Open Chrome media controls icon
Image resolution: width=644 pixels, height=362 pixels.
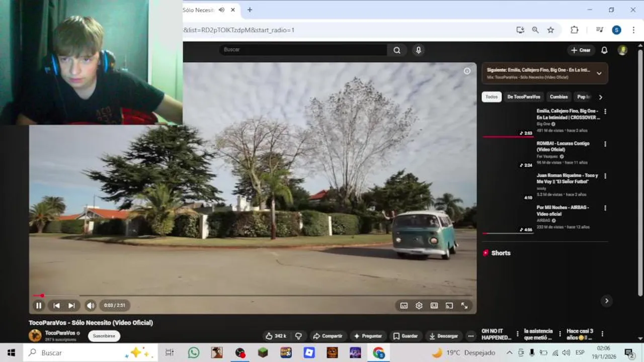click(x=599, y=30)
